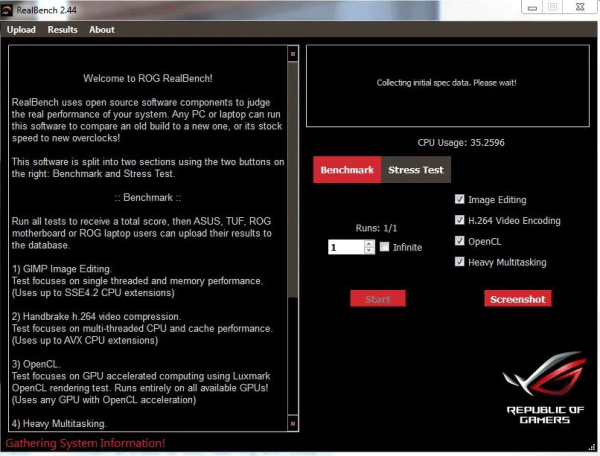Click the 'CPU Usage: 35.2596' readout
600x456 pixels.
pyautogui.click(x=461, y=143)
